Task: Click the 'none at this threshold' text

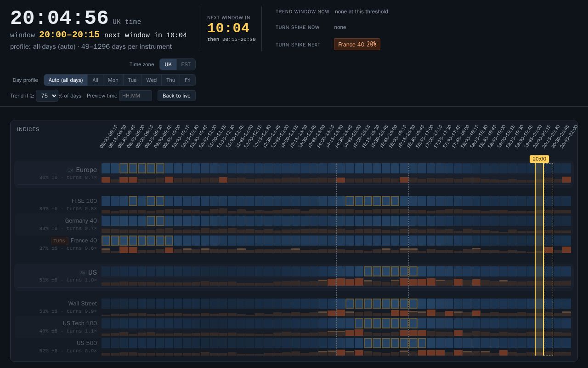Action: (362, 11)
